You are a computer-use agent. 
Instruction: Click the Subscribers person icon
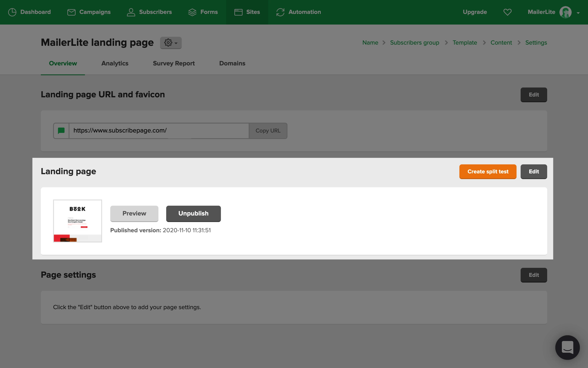131,12
